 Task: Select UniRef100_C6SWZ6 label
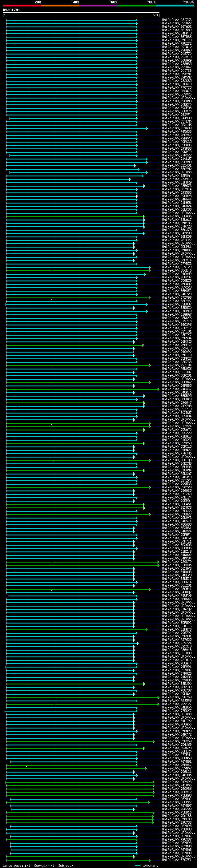click(x=176, y=91)
